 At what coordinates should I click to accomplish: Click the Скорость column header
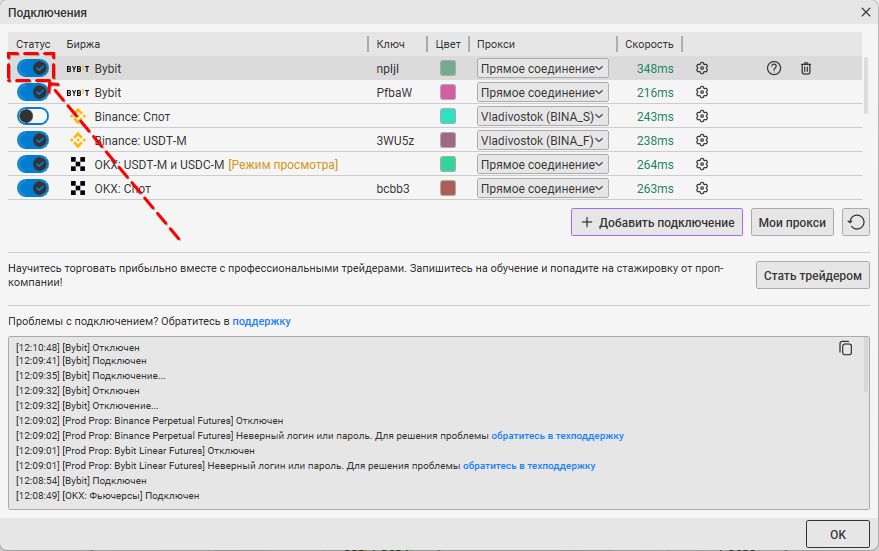649,44
